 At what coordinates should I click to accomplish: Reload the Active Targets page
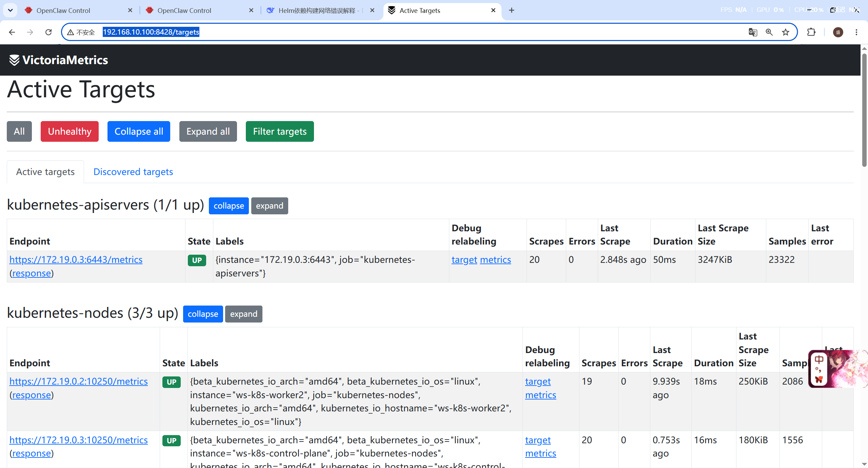point(48,32)
